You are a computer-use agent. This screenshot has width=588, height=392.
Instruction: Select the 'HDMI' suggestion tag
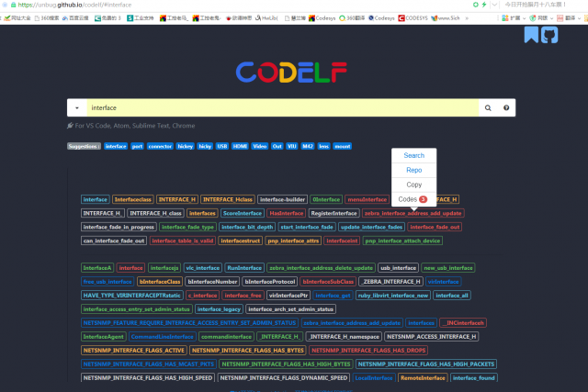pyautogui.click(x=240, y=146)
